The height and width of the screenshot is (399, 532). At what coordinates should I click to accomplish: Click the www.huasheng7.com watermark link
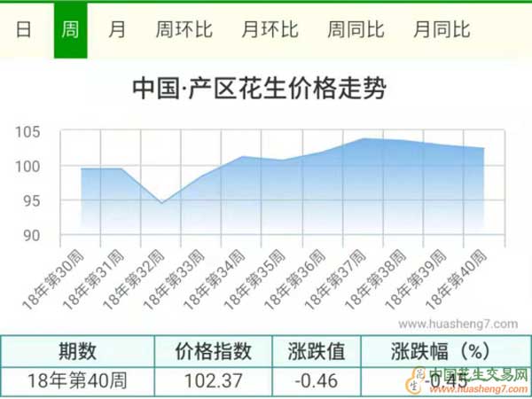click(457, 324)
